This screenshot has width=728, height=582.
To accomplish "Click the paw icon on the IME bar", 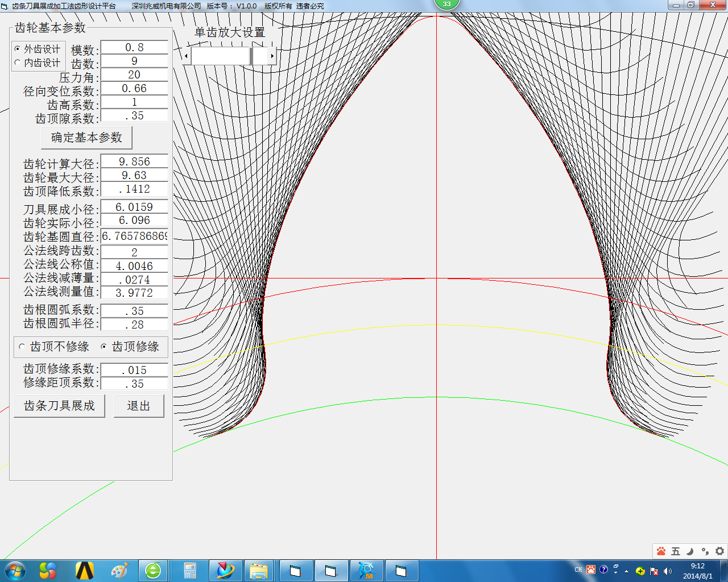I will click(661, 551).
